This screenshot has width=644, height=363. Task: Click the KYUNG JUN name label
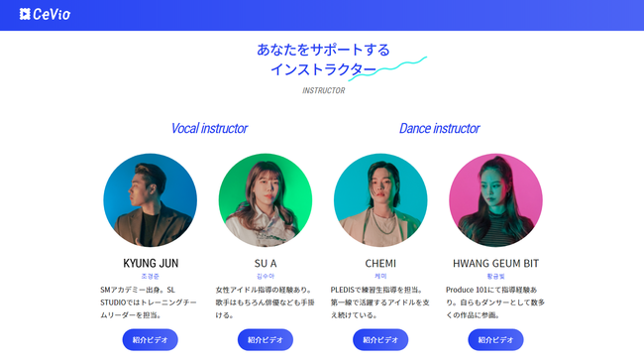pos(151,263)
